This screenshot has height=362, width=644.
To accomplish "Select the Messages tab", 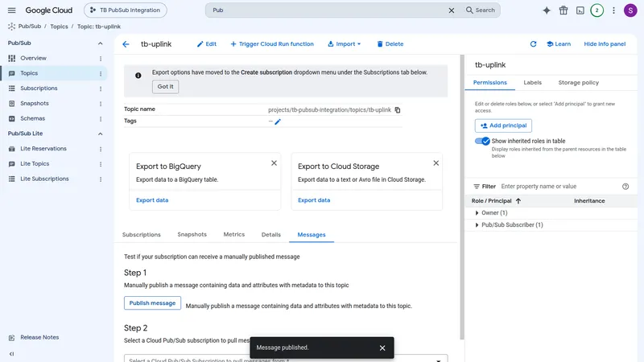I will coord(312,235).
